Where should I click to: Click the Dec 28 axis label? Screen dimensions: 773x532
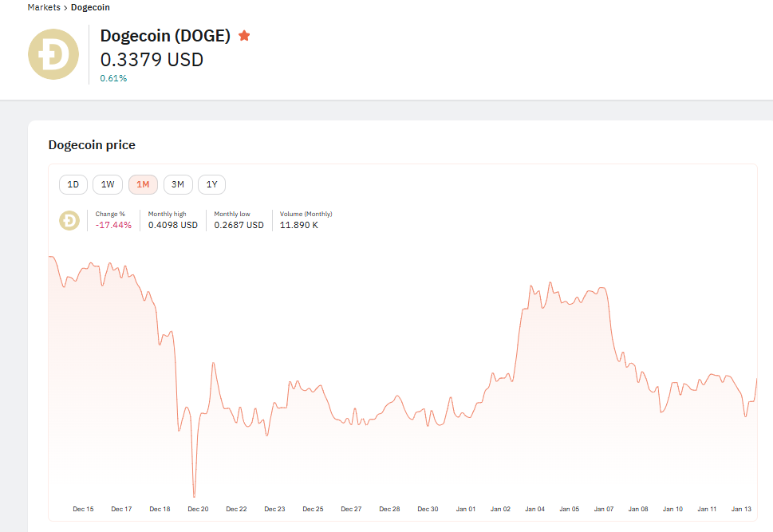point(389,509)
